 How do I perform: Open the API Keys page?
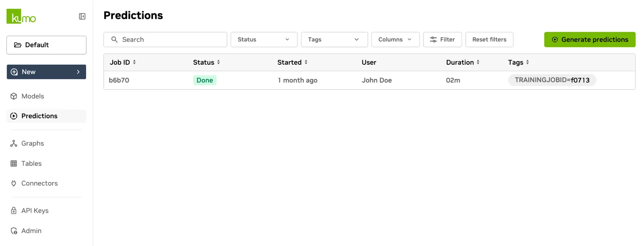46,211
